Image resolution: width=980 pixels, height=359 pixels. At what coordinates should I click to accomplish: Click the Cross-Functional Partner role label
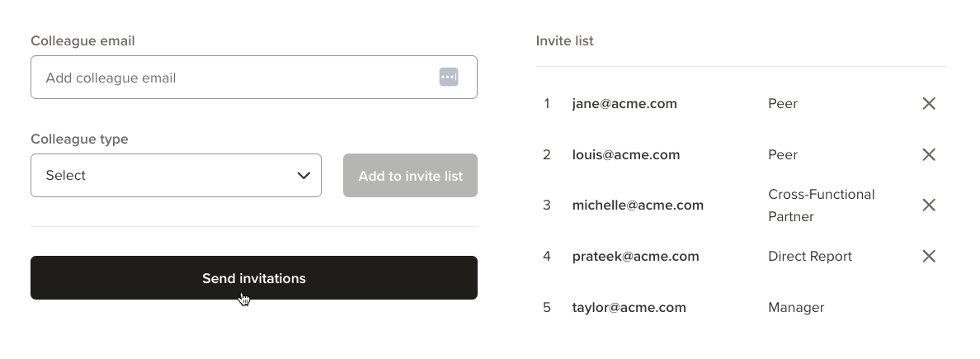click(822, 205)
